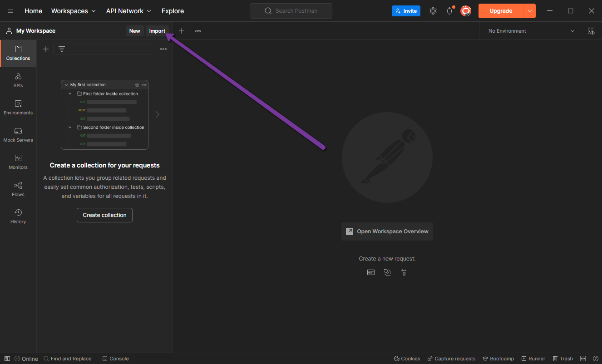Screen dimensions: 602x364
Task: Click the Online status indicator
Action: pyautogui.click(x=26, y=359)
